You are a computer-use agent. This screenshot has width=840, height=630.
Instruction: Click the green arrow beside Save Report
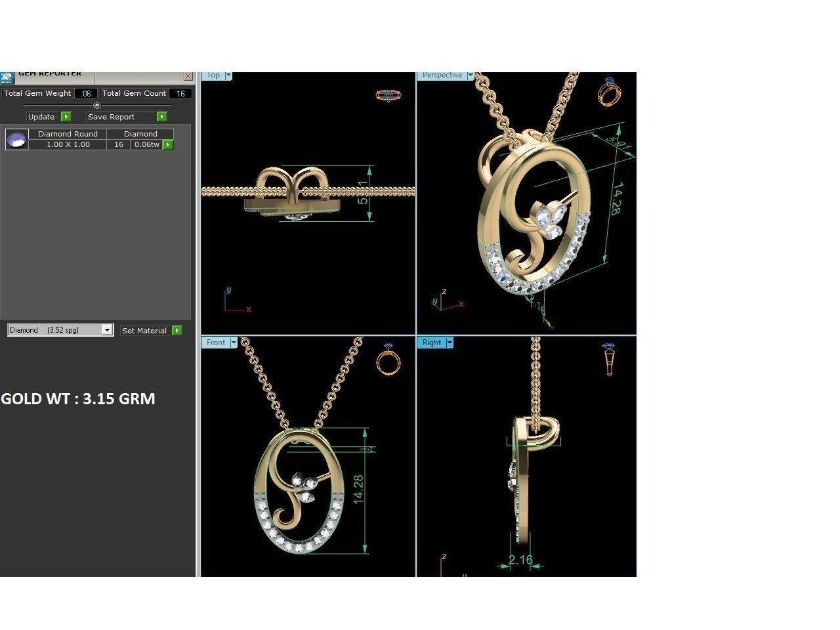pos(161,116)
